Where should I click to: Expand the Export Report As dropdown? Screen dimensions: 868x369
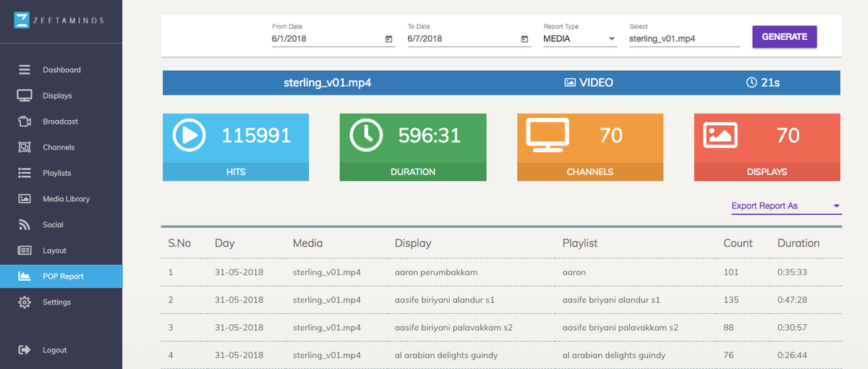786,206
